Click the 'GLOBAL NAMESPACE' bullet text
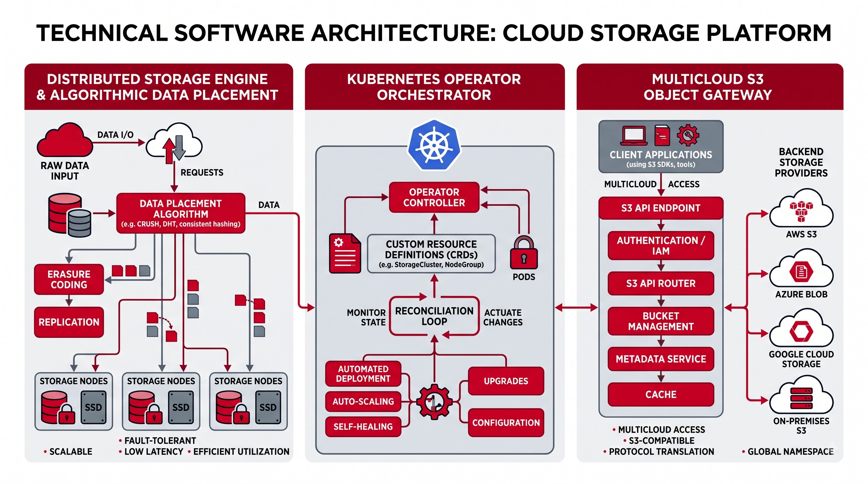 [x=790, y=452]
